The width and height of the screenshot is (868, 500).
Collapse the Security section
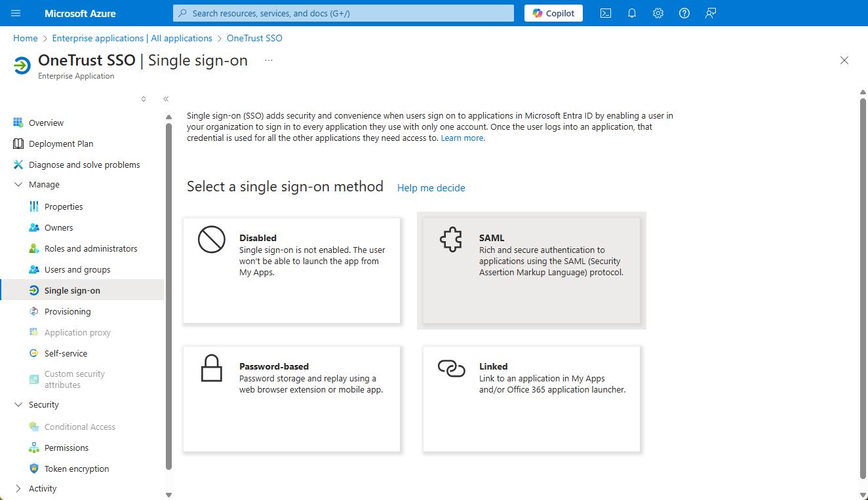(18, 405)
